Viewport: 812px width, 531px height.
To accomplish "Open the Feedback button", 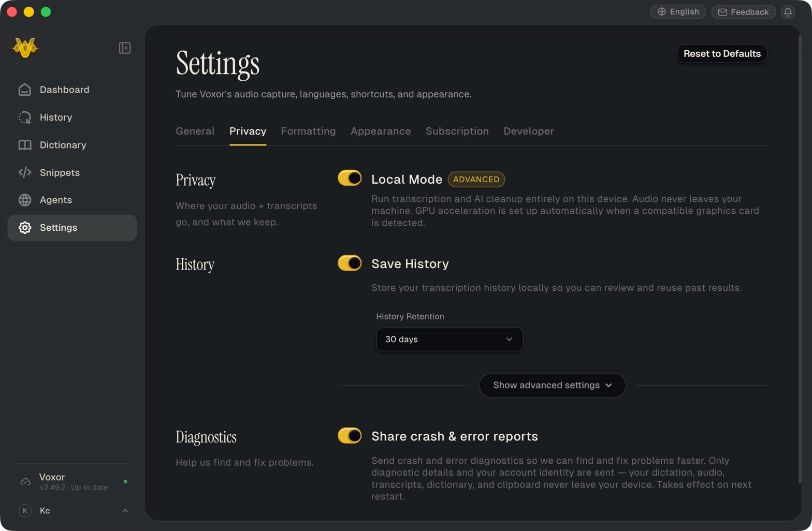I will click(x=743, y=12).
